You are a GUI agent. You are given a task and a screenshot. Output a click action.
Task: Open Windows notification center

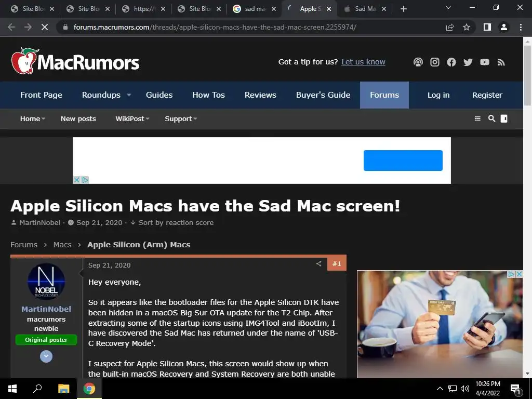click(516, 389)
